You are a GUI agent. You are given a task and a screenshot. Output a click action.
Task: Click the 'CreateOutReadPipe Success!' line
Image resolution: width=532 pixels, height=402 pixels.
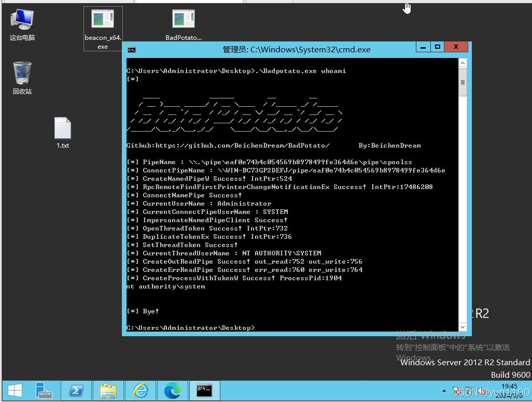point(244,262)
